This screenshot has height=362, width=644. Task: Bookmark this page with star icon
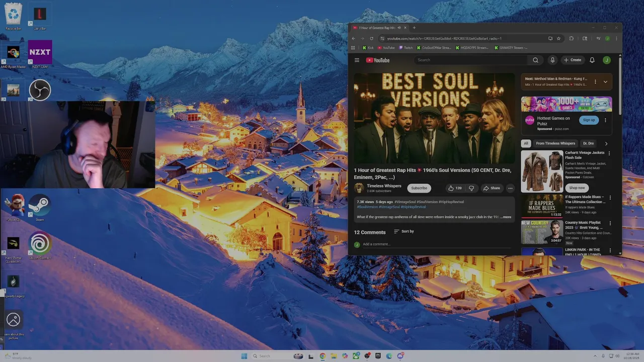click(558, 38)
